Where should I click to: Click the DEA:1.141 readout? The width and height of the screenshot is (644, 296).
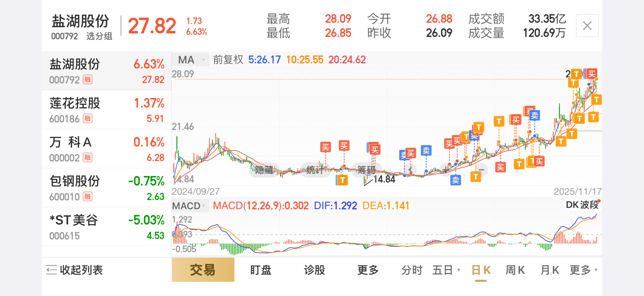click(x=386, y=206)
